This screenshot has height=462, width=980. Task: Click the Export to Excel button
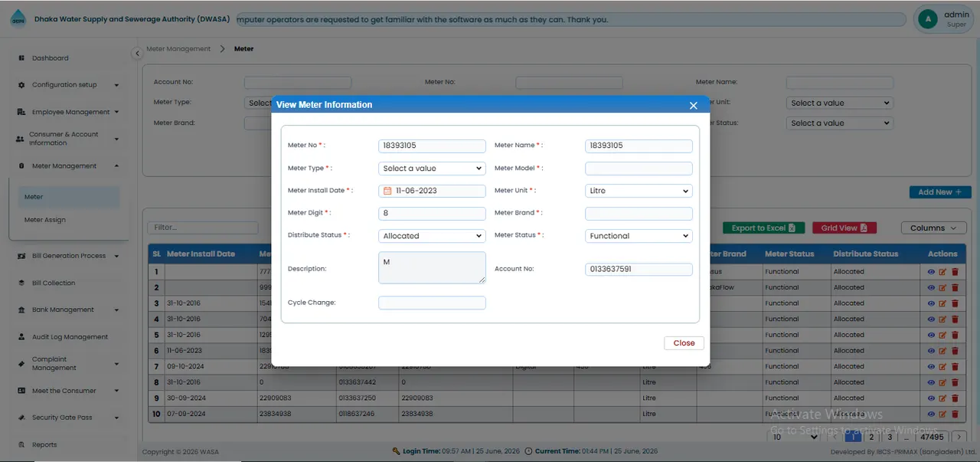(763, 228)
